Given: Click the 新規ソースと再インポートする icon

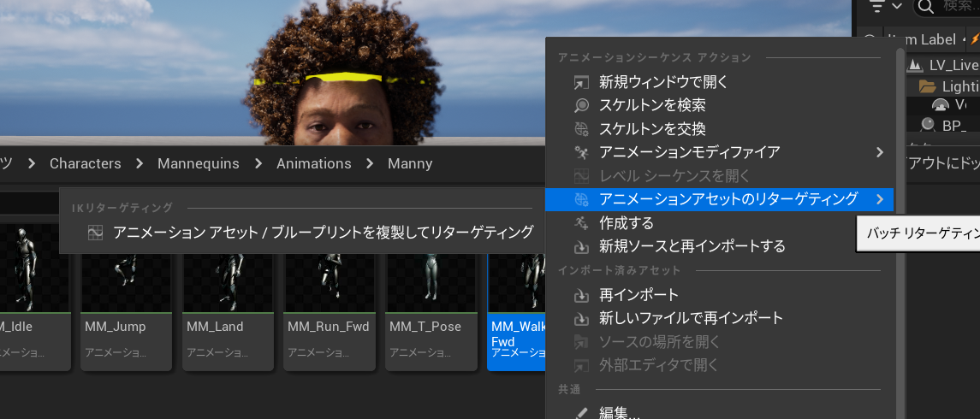Looking at the screenshot, I should pos(582,247).
